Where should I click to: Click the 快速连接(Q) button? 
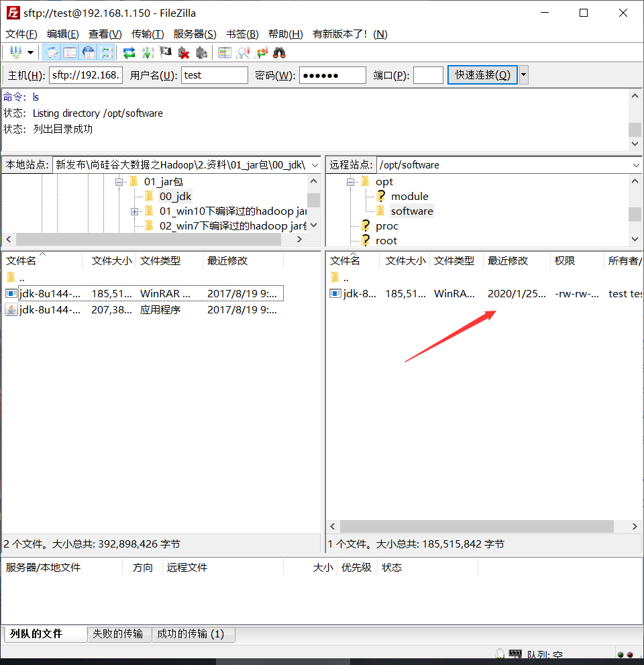pos(482,75)
